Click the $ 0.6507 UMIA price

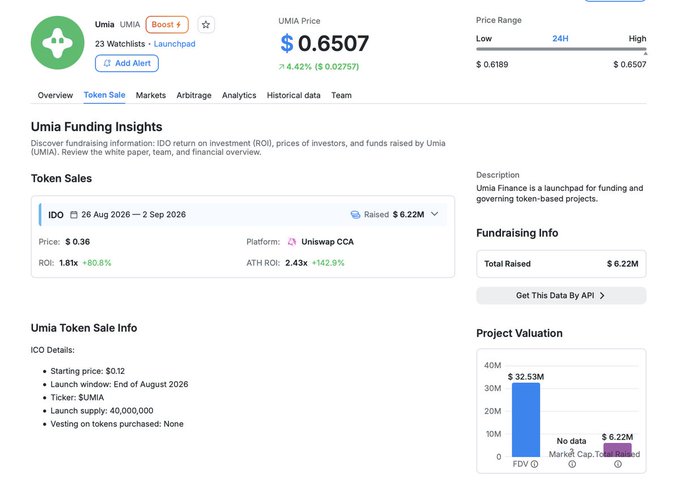coord(324,43)
